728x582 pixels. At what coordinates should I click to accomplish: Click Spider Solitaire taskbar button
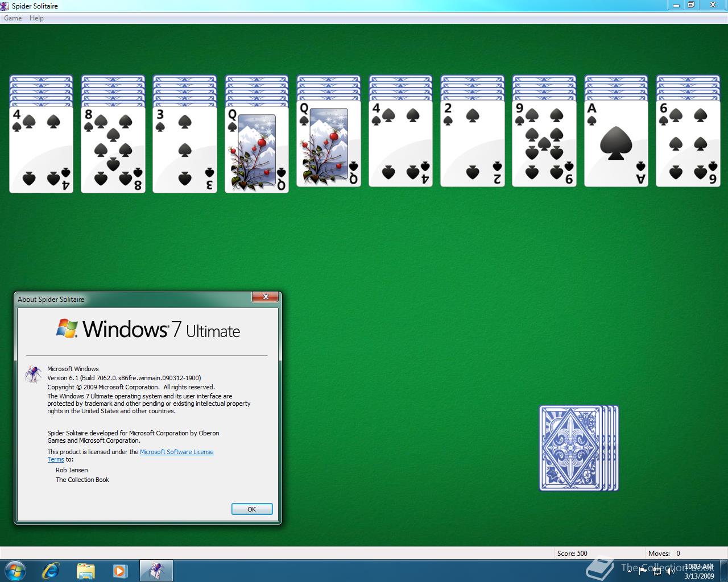156,571
